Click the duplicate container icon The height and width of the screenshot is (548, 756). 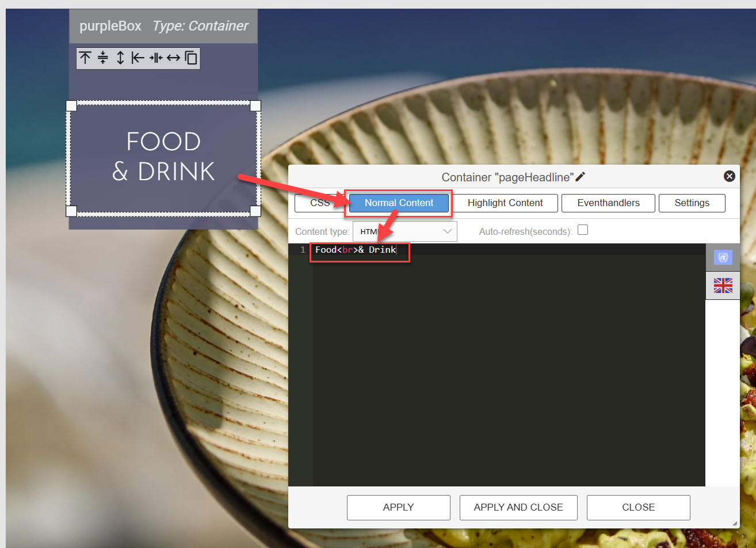pyautogui.click(x=191, y=58)
